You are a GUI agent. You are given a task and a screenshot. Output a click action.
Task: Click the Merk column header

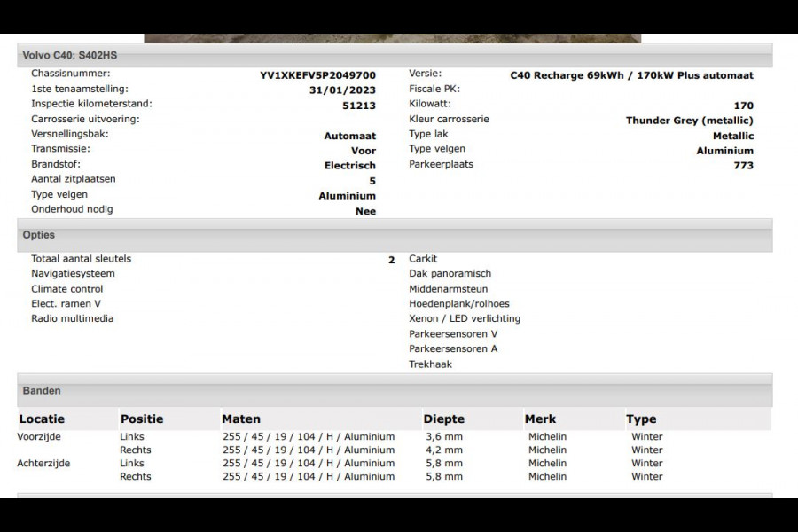pyautogui.click(x=540, y=419)
